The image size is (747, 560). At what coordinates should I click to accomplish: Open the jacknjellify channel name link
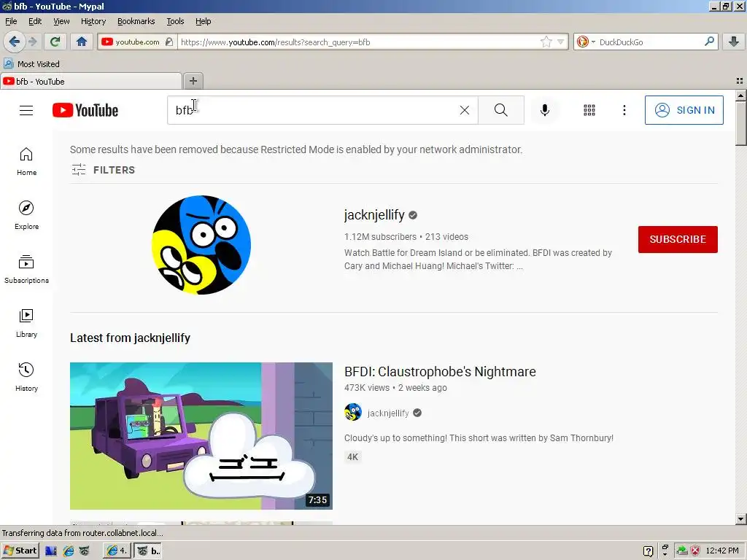point(374,215)
